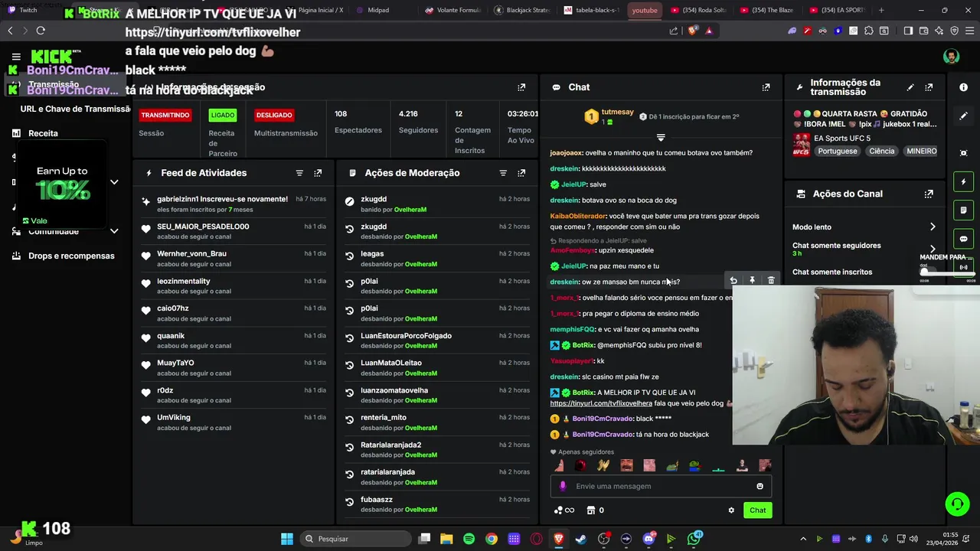The image size is (980, 551).
Task: Expand the Comunidade sidebar section
Action: [x=114, y=231]
